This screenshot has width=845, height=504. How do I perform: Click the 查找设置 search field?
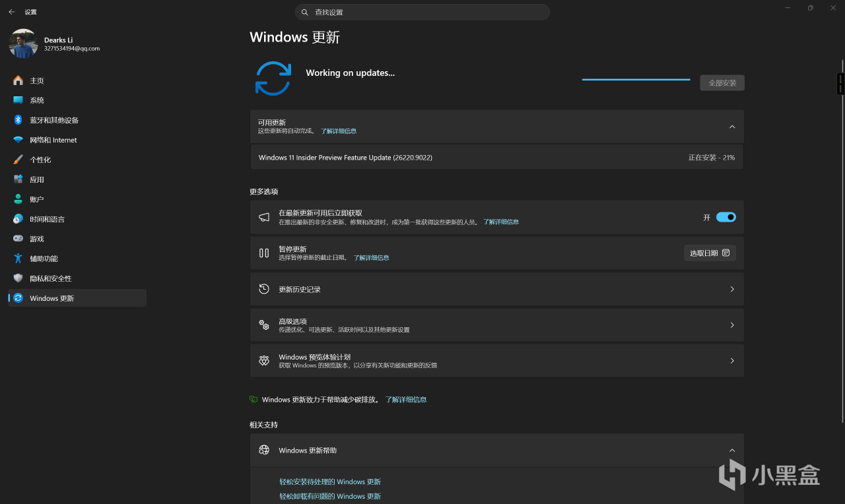click(422, 12)
